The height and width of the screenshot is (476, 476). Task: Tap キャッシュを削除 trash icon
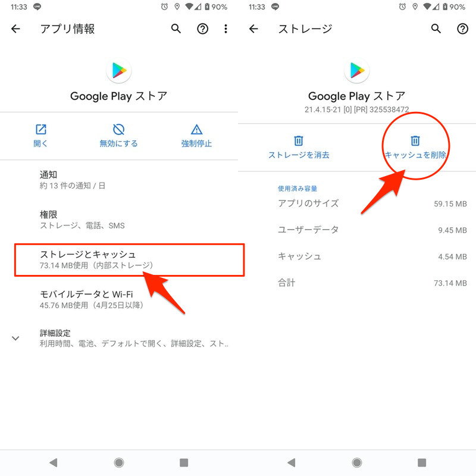pyautogui.click(x=415, y=141)
